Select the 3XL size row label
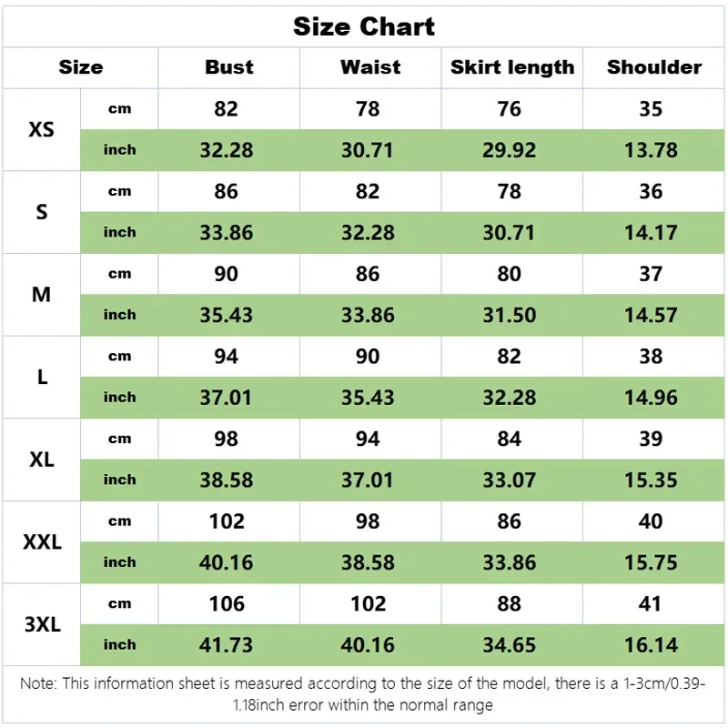 pos(42,624)
